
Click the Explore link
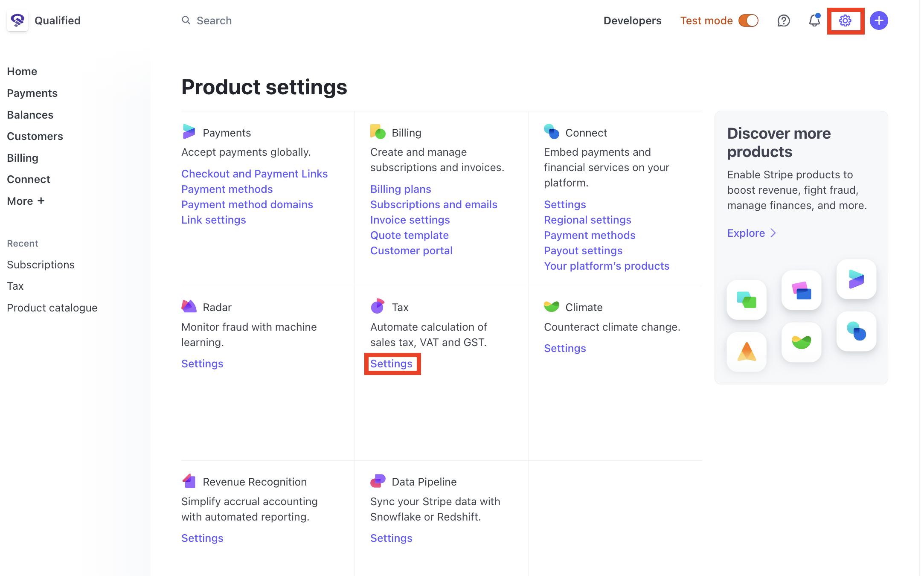(746, 233)
